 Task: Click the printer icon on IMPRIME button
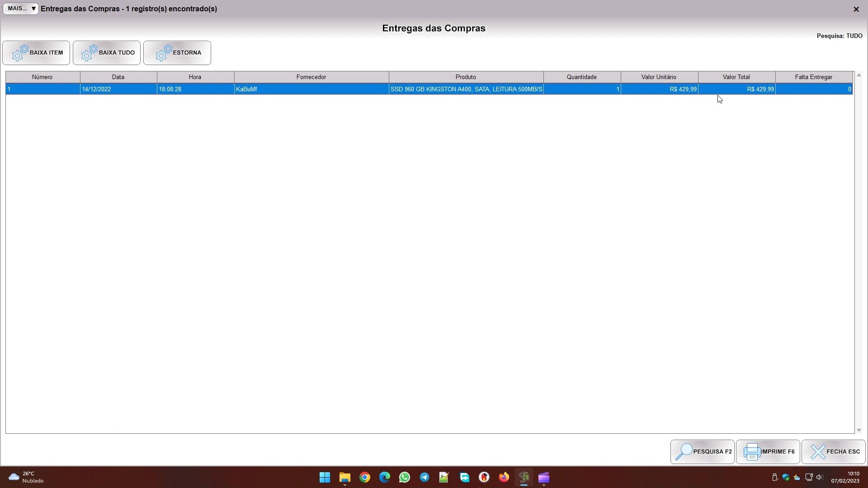(x=752, y=452)
